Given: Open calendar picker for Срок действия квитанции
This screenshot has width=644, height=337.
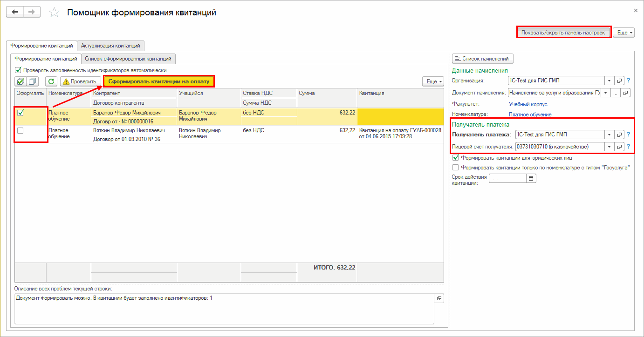Looking at the screenshot, I should coord(531,178).
